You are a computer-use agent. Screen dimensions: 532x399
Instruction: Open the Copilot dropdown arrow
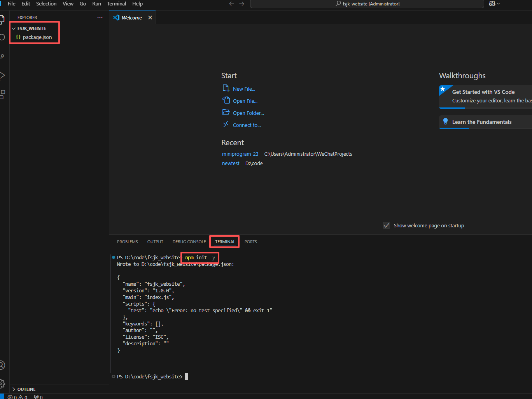pyautogui.click(x=499, y=4)
